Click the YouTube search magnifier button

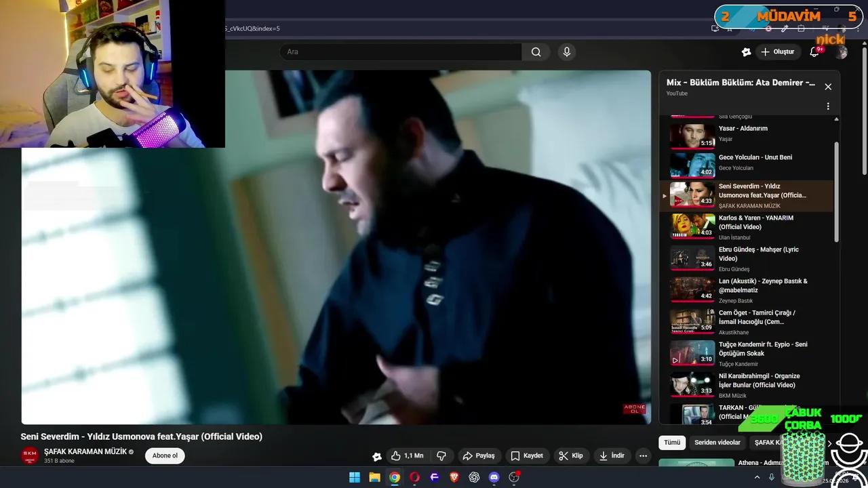pyautogui.click(x=536, y=52)
